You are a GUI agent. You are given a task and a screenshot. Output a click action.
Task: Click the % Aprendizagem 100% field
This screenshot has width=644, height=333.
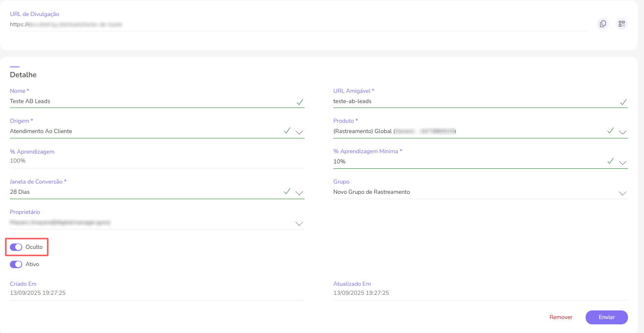tap(156, 161)
